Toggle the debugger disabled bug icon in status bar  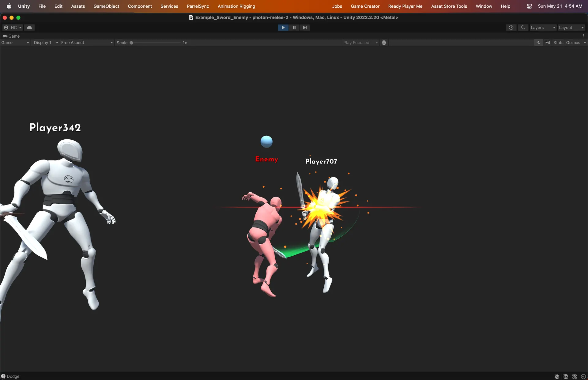click(557, 377)
